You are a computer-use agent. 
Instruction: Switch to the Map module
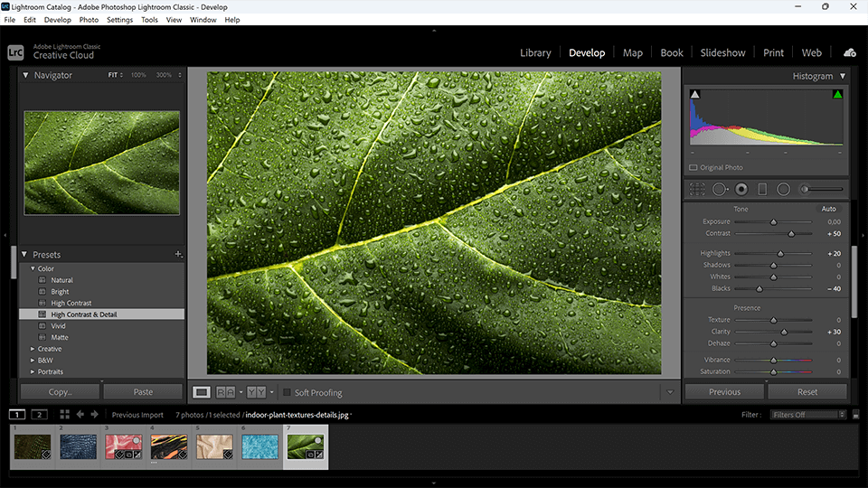pos(633,52)
